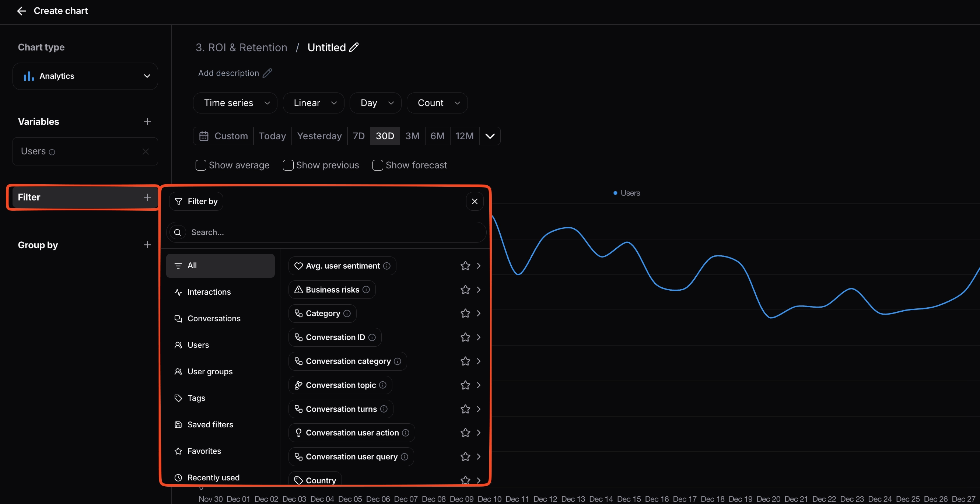Set date range to 3M
The height and width of the screenshot is (504, 980).
pos(412,136)
